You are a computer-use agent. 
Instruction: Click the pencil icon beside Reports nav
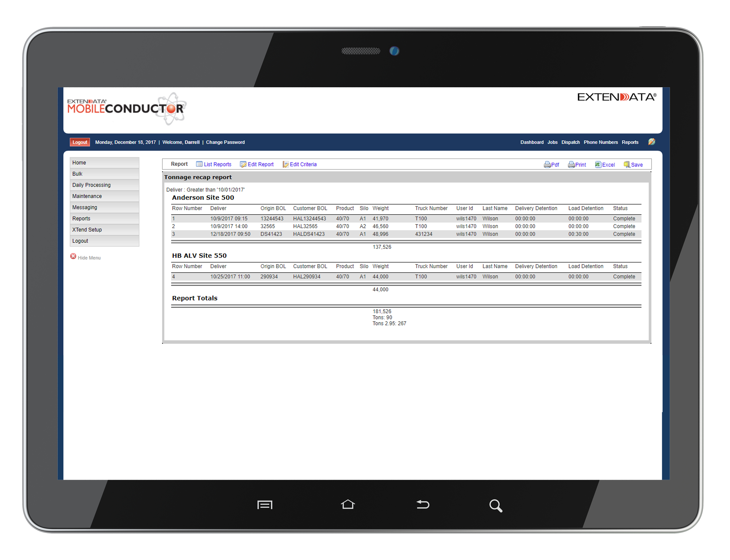(652, 142)
